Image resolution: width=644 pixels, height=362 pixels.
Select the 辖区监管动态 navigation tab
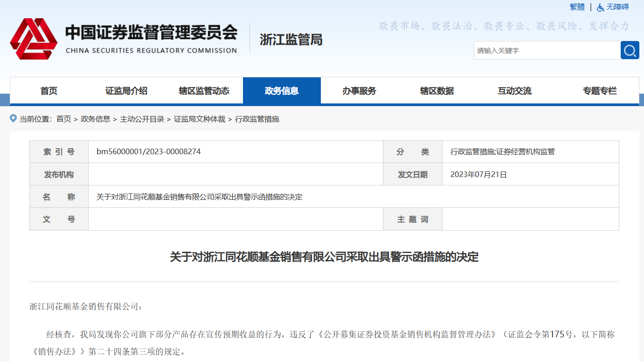coord(204,91)
